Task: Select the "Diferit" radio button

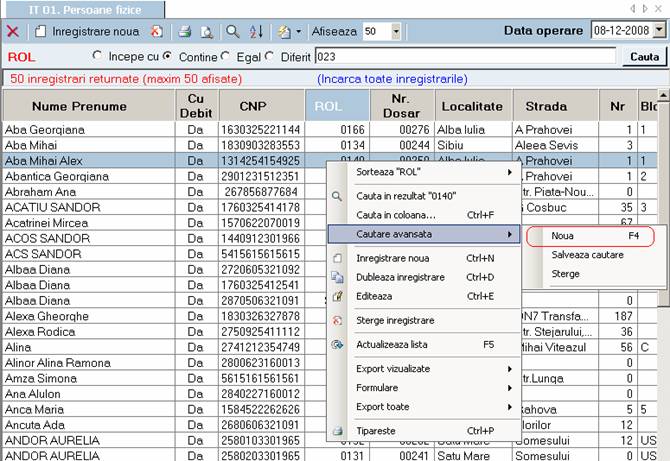Action: 271,56
